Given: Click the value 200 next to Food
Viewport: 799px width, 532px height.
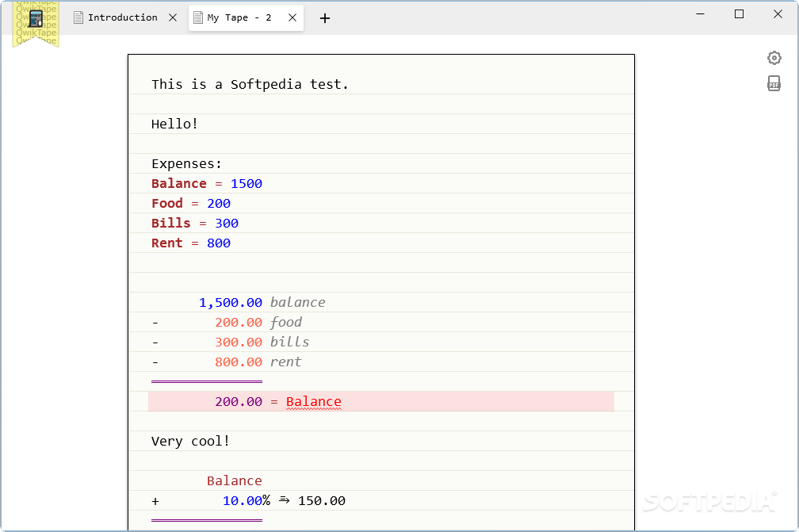Looking at the screenshot, I should [x=219, y=203].
